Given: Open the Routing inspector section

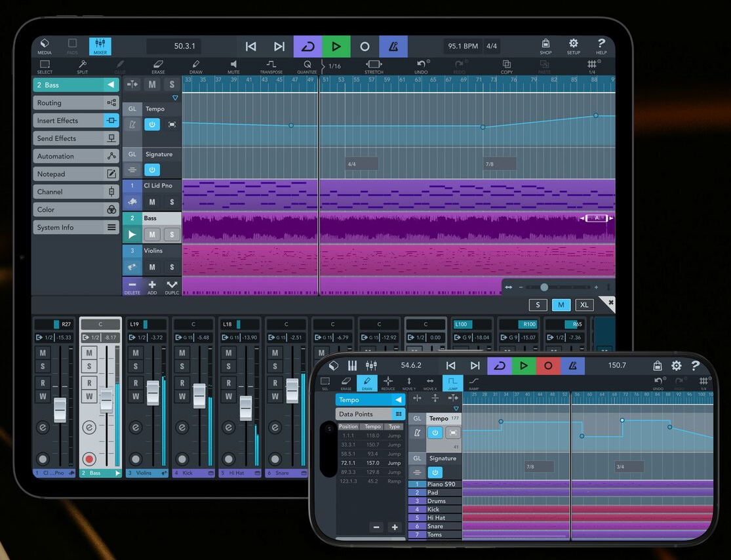Looking at the screenshot, I should coord(76,102).
